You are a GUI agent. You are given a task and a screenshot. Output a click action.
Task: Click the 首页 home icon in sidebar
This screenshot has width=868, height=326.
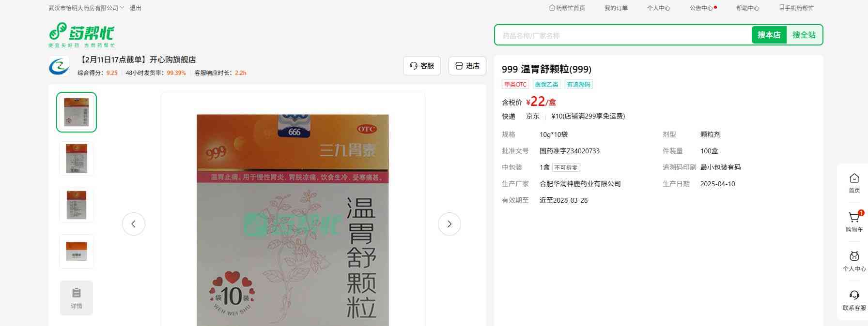pos(854,179)
